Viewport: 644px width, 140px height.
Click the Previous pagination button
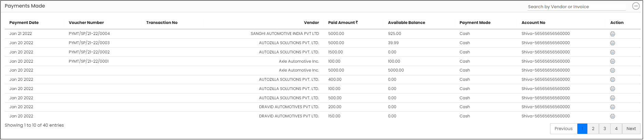pos(563,129)
